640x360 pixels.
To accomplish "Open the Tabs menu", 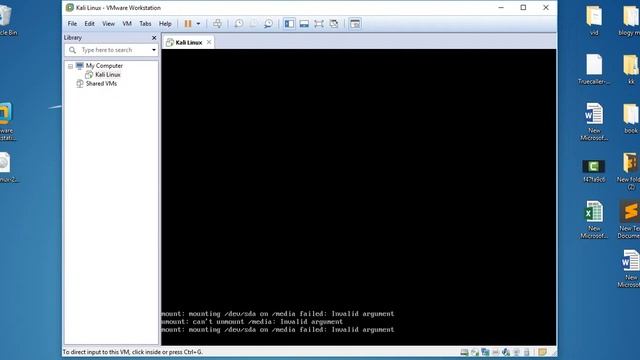I will [145, 24].
